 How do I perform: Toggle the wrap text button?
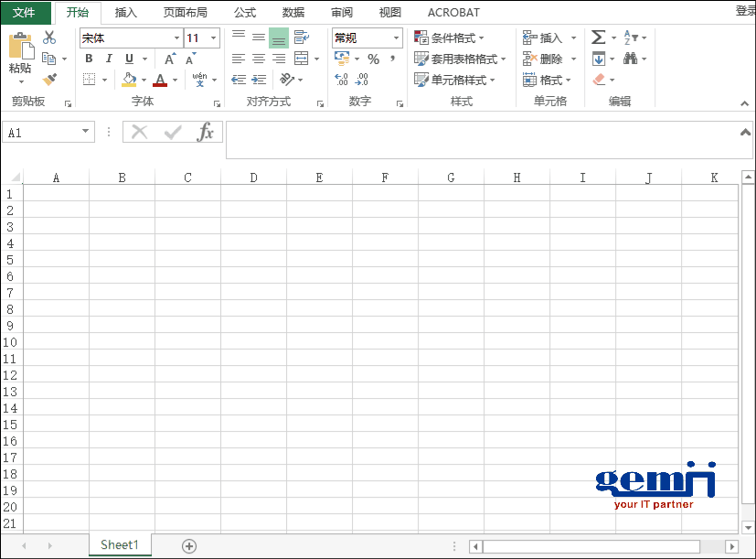click(x=301, y=38)
